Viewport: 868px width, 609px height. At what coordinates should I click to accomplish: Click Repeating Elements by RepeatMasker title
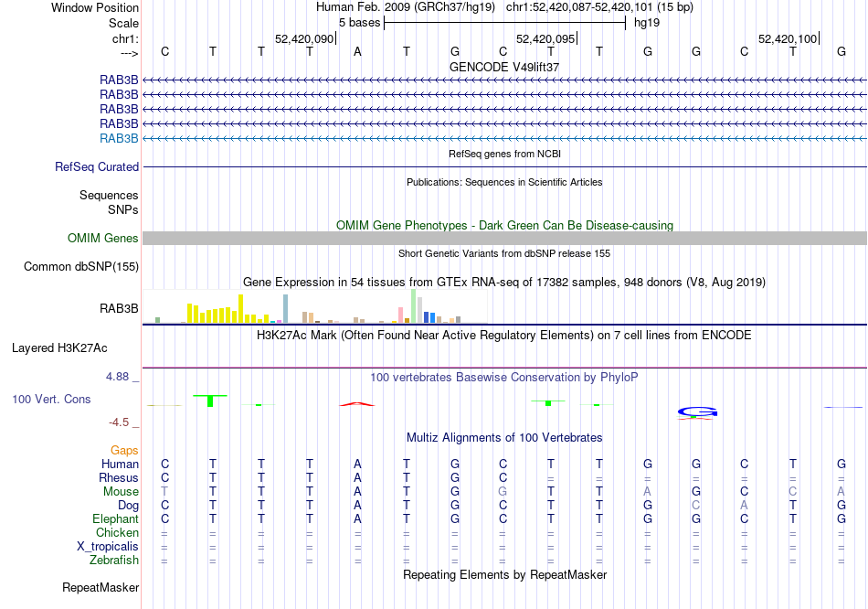[504, 574]
